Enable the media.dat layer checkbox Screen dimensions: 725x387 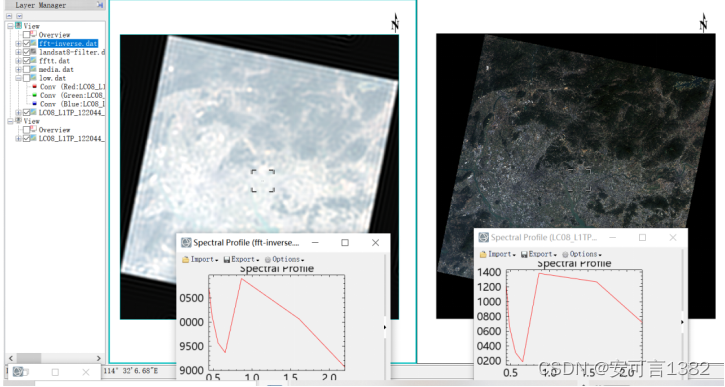[x=26, y=69]
